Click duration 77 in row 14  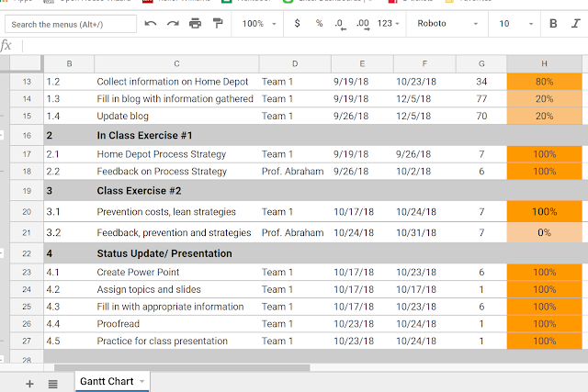[481, 99]
